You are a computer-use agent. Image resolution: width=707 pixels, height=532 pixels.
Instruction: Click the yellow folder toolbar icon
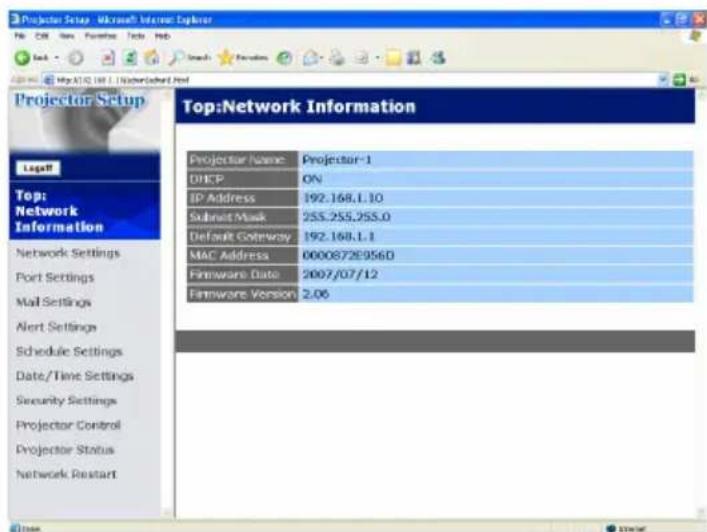(393, 58)
